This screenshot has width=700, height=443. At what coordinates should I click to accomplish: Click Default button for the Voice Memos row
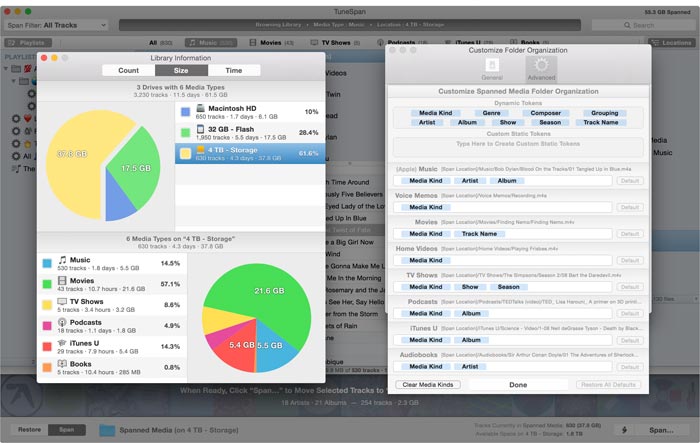click(x=630, y=207)
